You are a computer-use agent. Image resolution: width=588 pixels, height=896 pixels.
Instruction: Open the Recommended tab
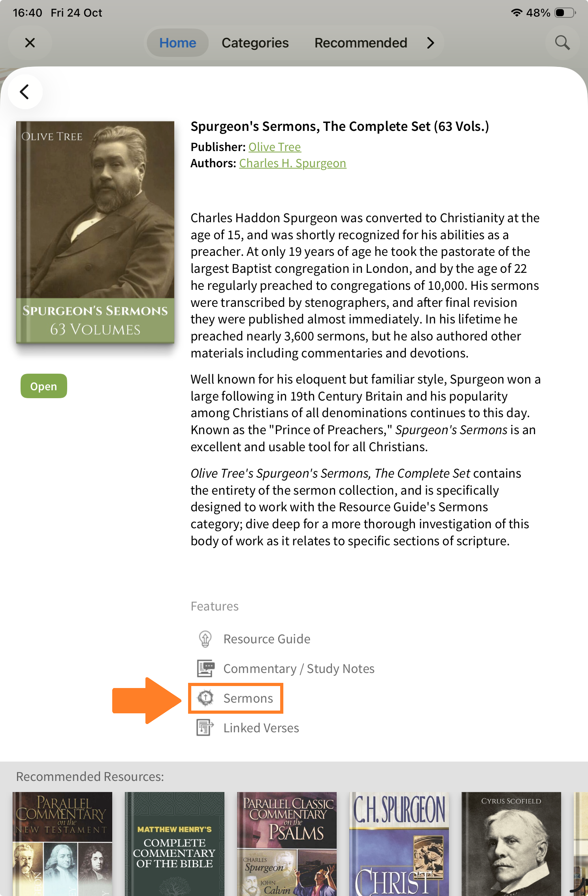pos(360,43)
